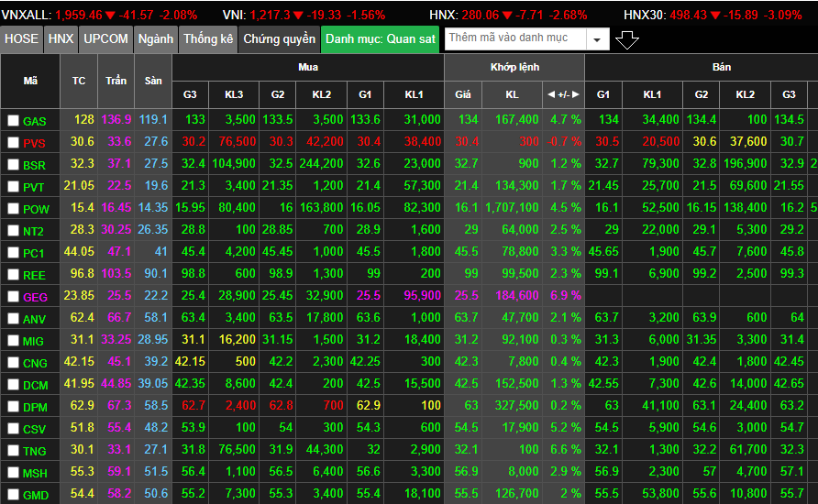Open the DPM stock symbol
The height and width of the screenshot is (504, 818).
click(35, 407)
